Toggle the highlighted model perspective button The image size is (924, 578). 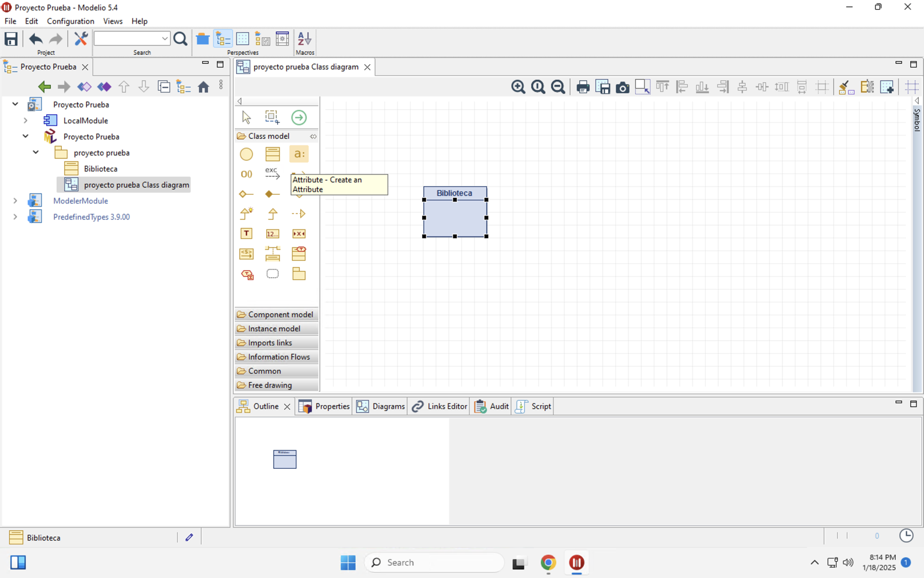223,39
